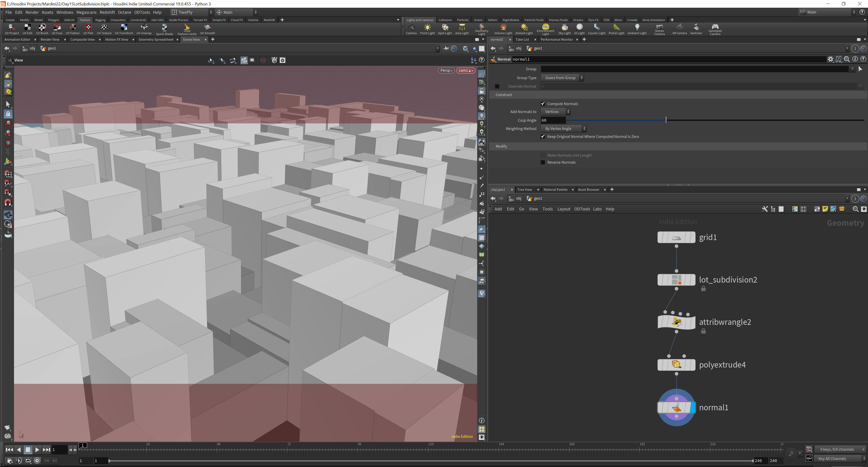The width and height of the screenshot is (868, 467).
Task: Switch to the Polygon shelf tab
Action: click(x=54, y=20)
